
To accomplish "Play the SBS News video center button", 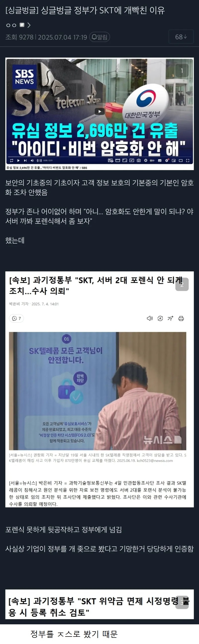I will tap(100, 111).
